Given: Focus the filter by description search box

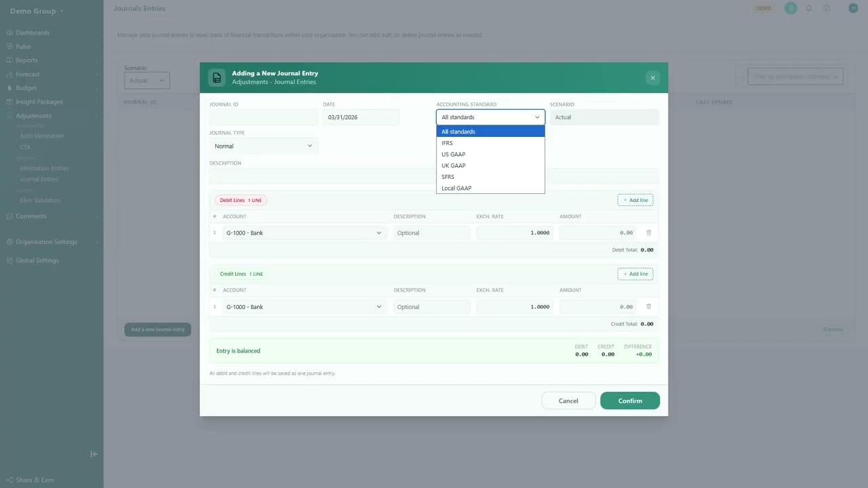Looking at the screenshot, I should click(x=795, y=77).
